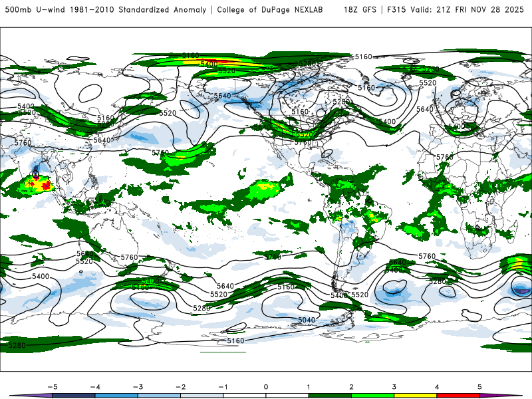Select the dark navy swatch between -5 and -4
The height and width of the screenshot is (399, 532).
tap(74, 396)
